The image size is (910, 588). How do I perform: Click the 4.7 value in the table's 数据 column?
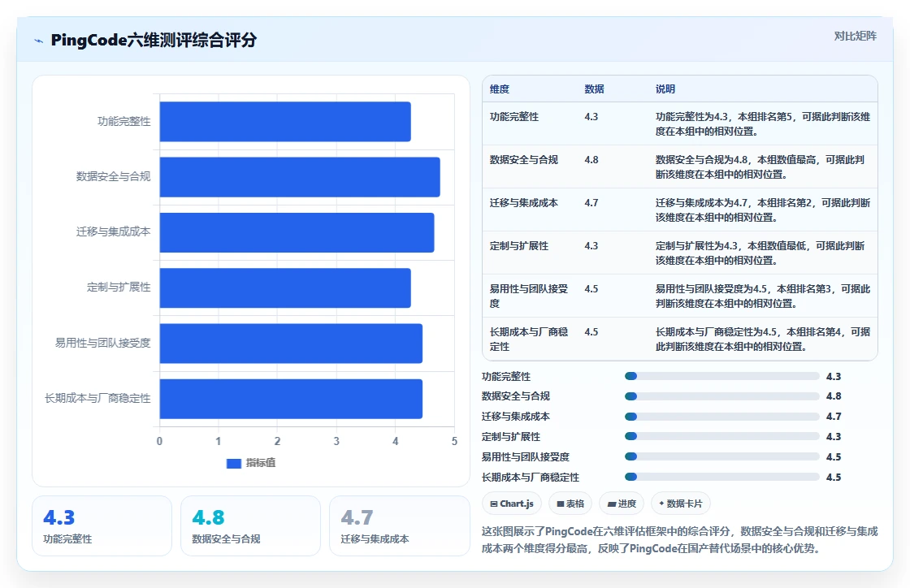591,203
